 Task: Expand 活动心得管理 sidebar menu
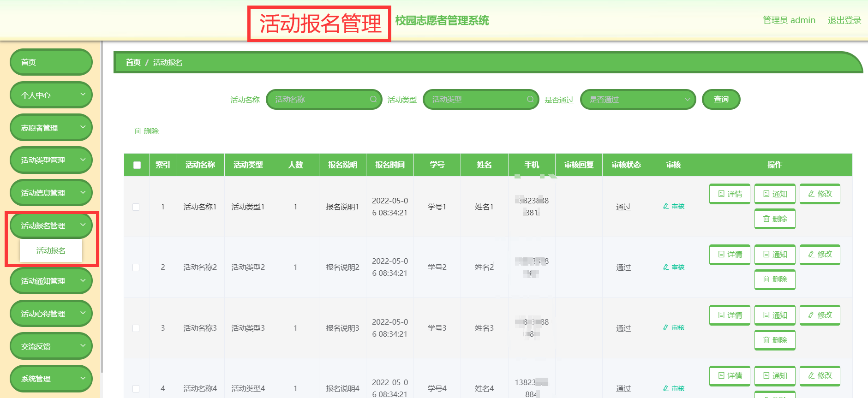tap(51, 314)
